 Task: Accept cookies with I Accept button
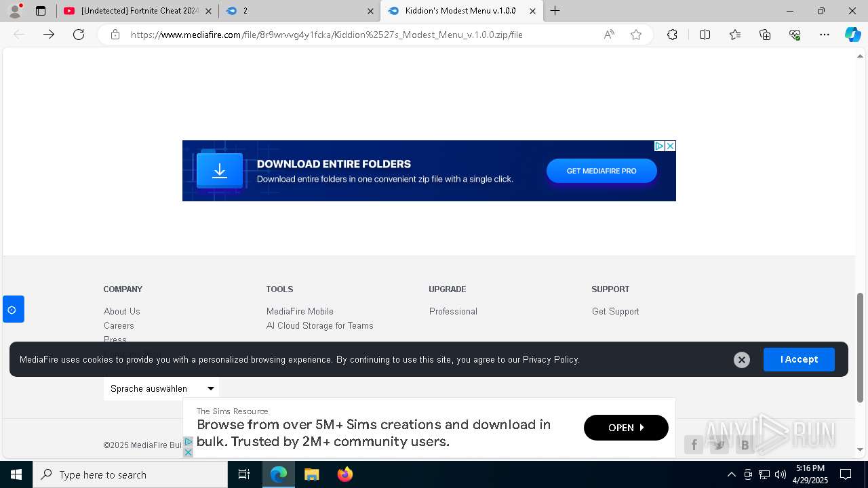(799, 359)
